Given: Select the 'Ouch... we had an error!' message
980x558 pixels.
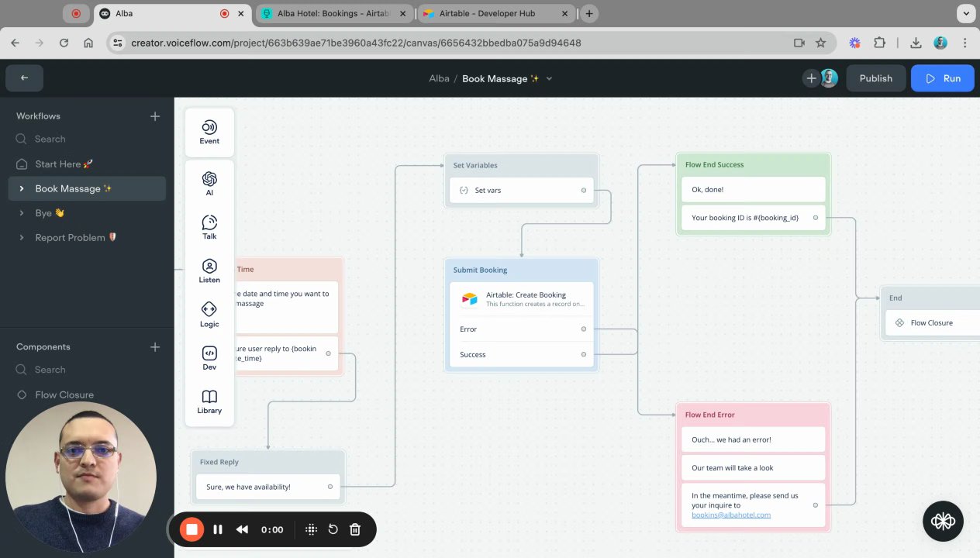Looking at the screenshot, I should (754, 439).
